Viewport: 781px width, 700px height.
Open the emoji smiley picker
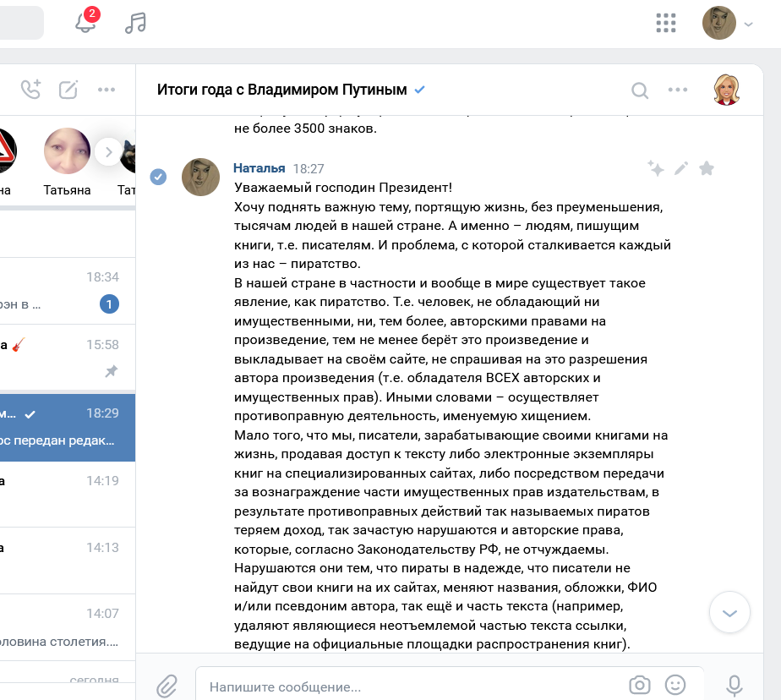pyautogui.click(x=674, y=685)
